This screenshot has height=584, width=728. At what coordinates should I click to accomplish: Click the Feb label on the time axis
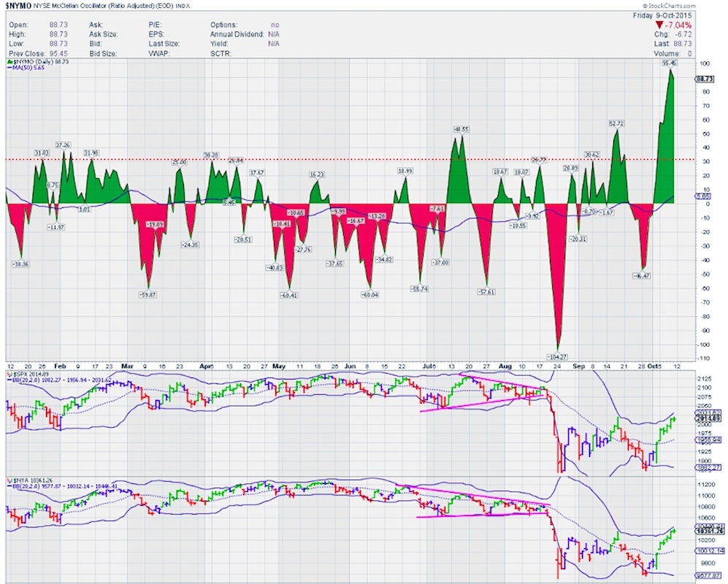tap(60, 366)
